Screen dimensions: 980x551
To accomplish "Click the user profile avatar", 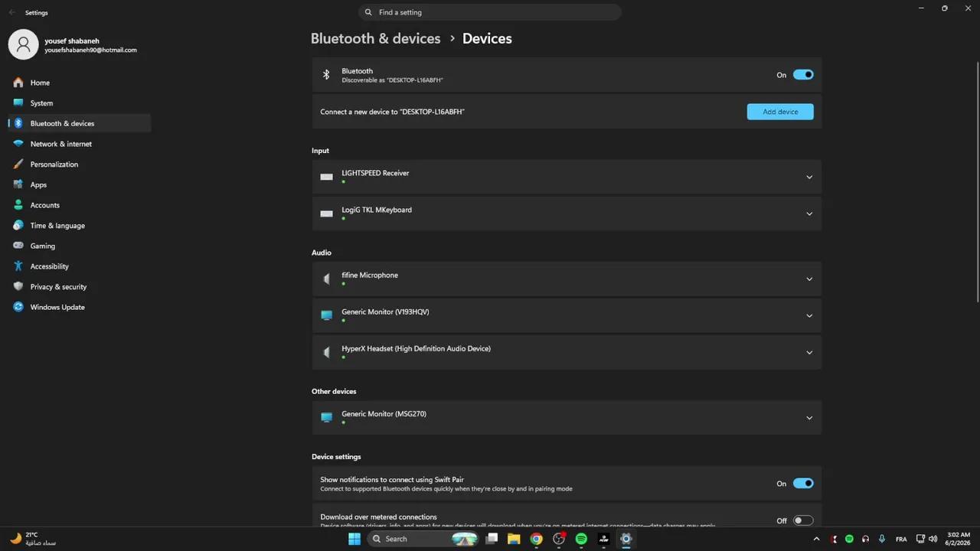I will 23,44.
